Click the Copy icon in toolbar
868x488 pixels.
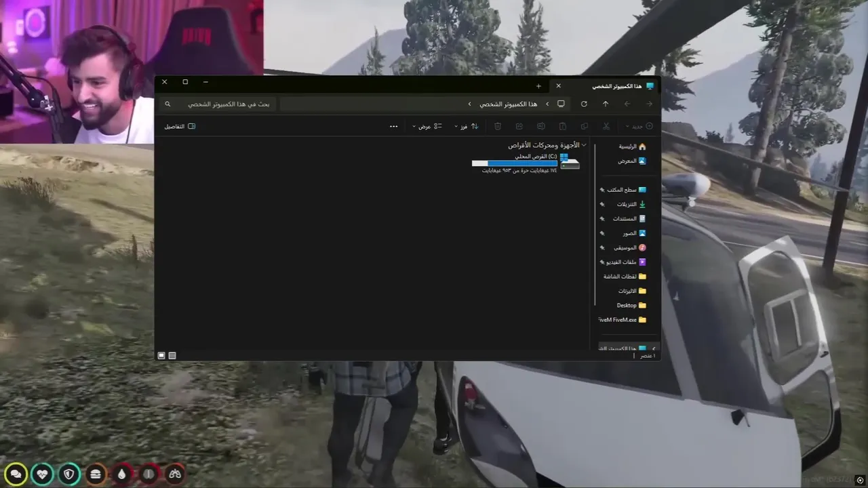tap(585, 126)
